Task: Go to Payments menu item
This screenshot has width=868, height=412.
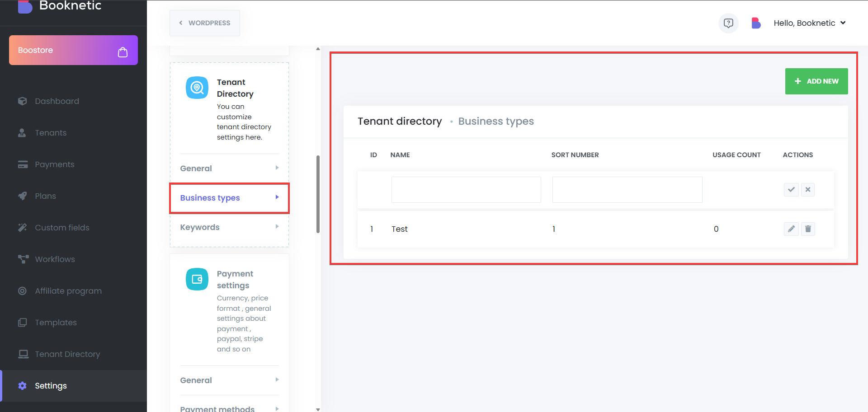Action: click(x=73, y=164)
